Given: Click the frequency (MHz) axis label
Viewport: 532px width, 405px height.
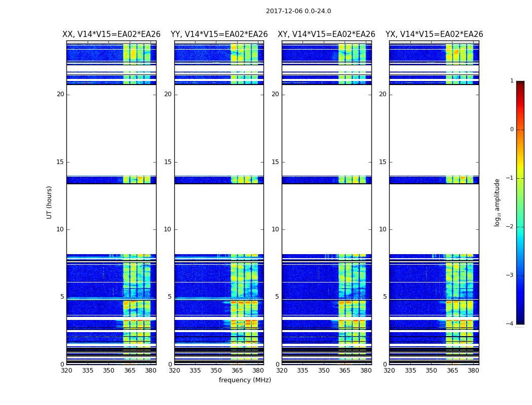Looking at the screenshot, I should pos(245,380).
